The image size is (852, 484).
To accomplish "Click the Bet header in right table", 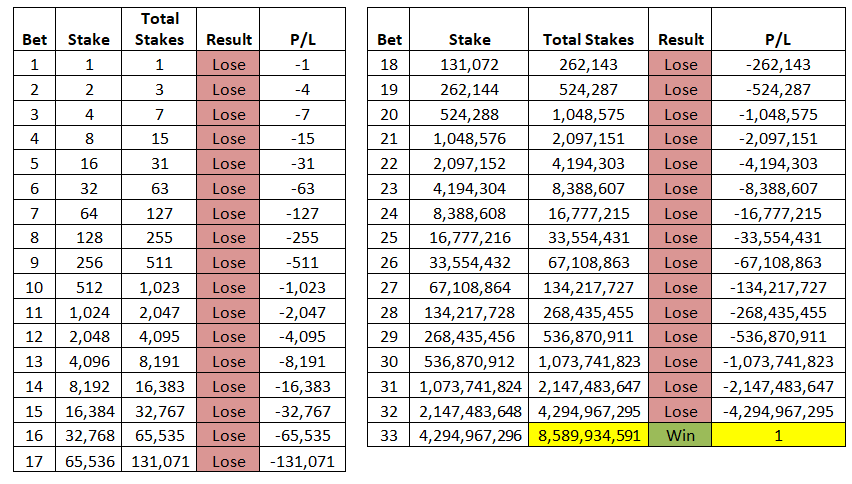I will pos(389,40).
